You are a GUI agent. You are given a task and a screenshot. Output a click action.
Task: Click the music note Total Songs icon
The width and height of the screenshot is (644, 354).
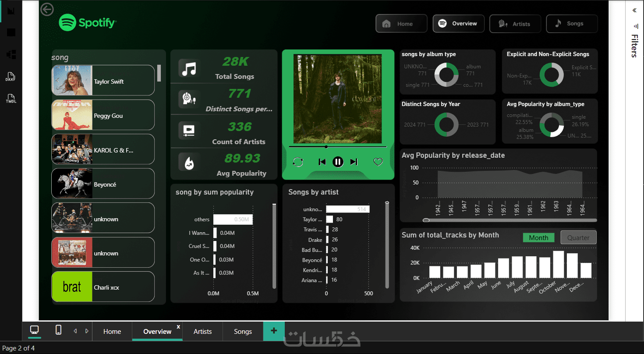point(189,69)
